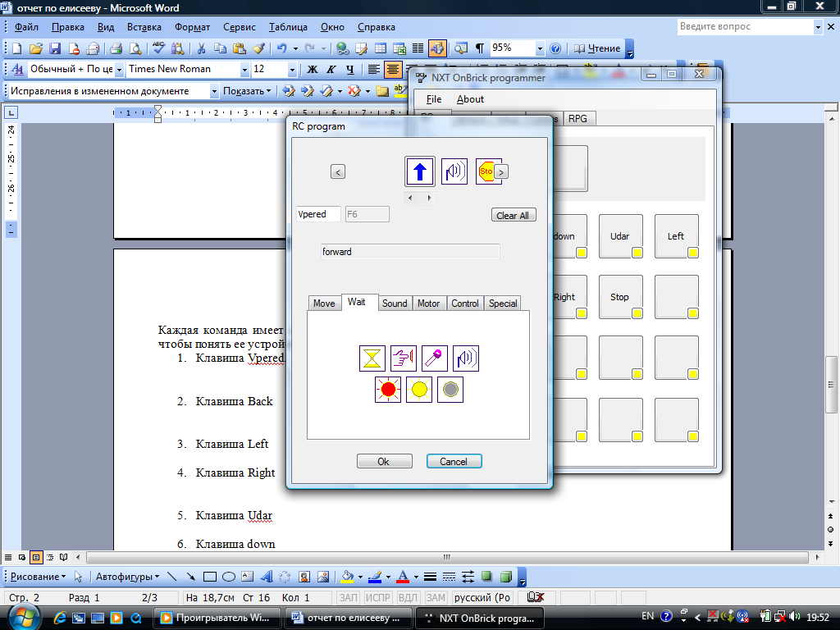The height and width of the screenshot is (630, 840).
Task: Select the Oval shape tool
Action: pyautogui.click(x=229, y=577)
